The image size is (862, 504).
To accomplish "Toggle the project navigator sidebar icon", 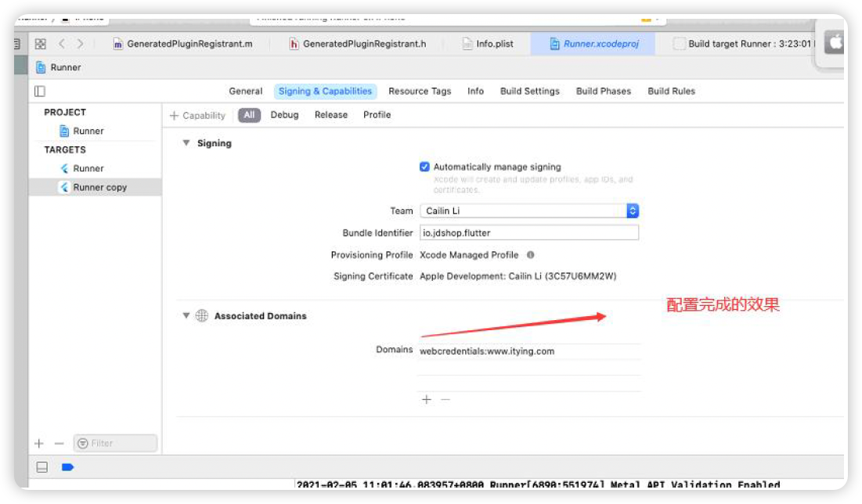I will point(40,92).
